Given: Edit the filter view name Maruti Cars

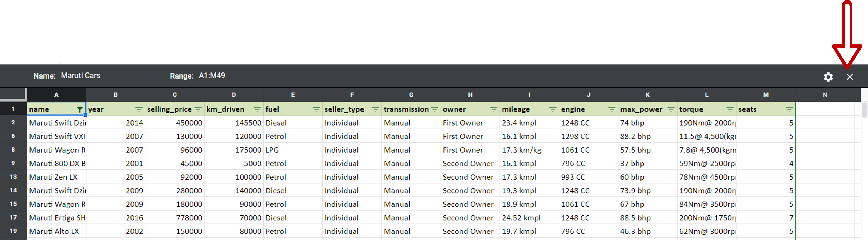Looking at the screenshot, I should pyautogui.click(x=80, y=75).
